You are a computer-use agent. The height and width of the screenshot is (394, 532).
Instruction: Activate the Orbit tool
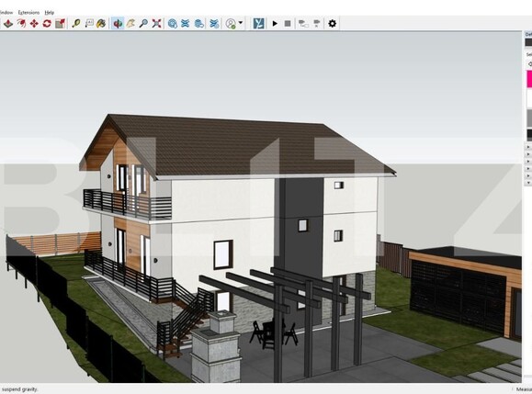pyautogui.click(x=118, y=23)
